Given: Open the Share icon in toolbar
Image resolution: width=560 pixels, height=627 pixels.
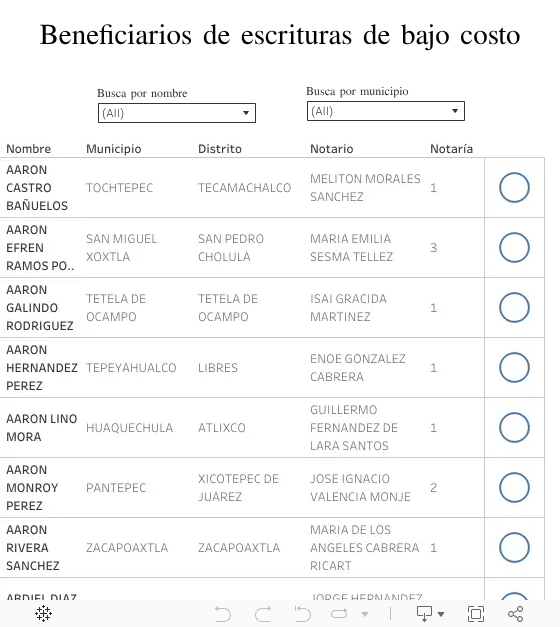Looking at the screenshot, I should coord(515,614).
